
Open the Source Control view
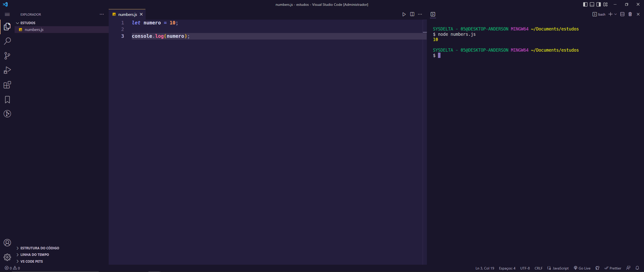[x=7, y=56]
